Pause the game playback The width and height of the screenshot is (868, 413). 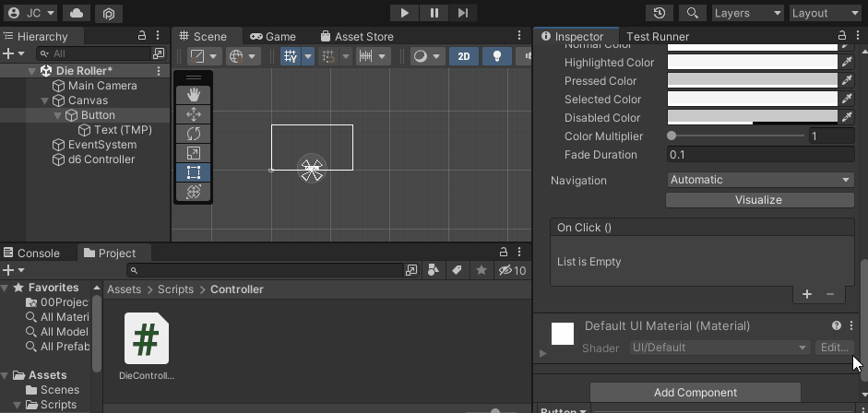click(434, 13)
